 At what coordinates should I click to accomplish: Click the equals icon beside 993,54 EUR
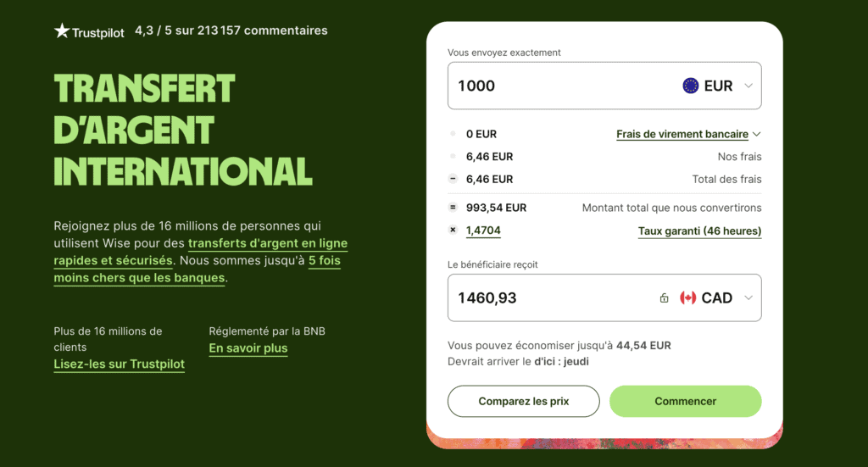(453, 208)
